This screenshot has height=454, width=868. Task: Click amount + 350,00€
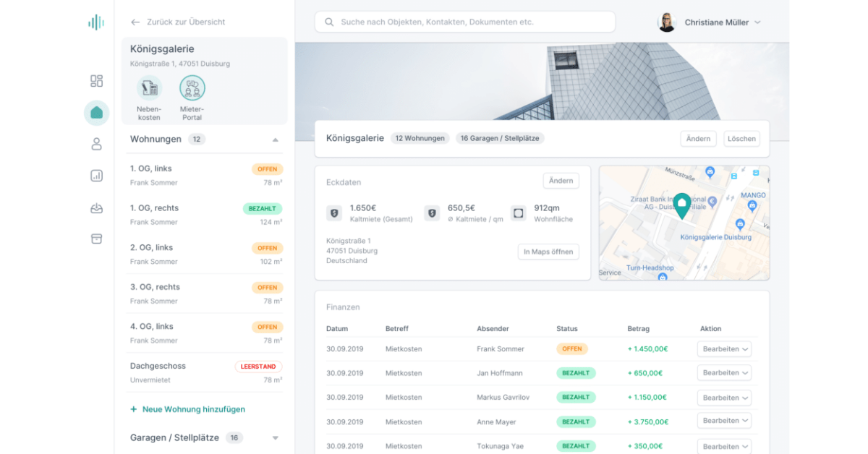(645, 447)
